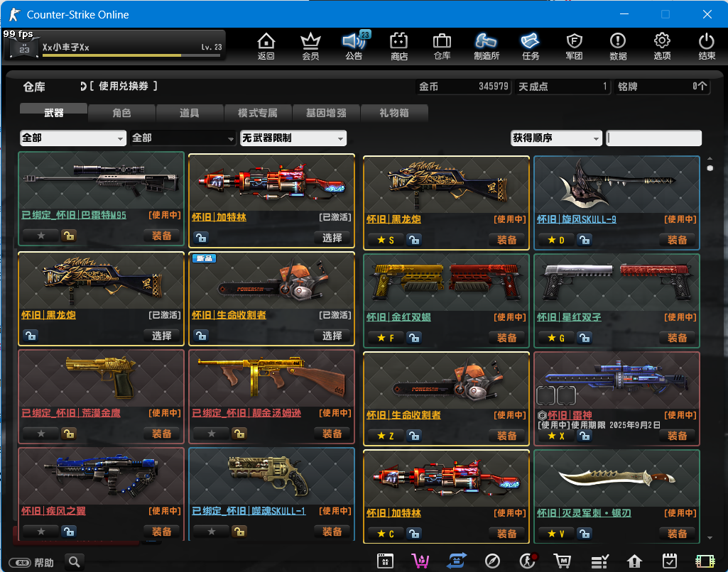Viewport: 728px width, 572px height.
Task: Toggle lock on 怀旧|加特林 已激活 card
Action: point(201,238)
